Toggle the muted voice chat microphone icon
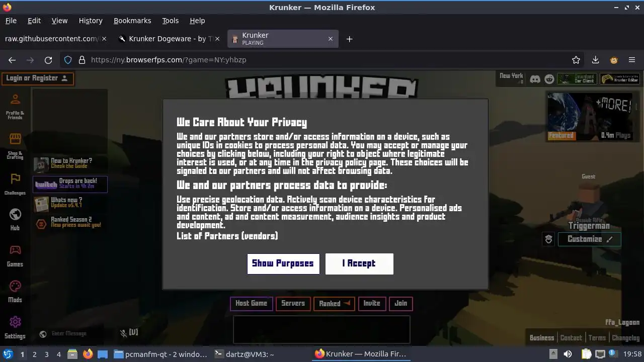The image size is (644, 362). (x=123, y=333)
